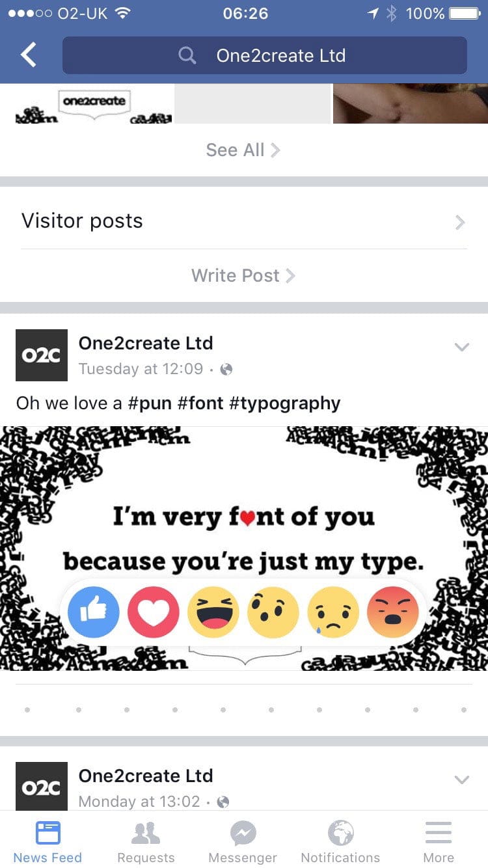Tap the O2C profile logo on Tuesday post
The height and width of the screenshot is (868, 488).
[41, 355]
